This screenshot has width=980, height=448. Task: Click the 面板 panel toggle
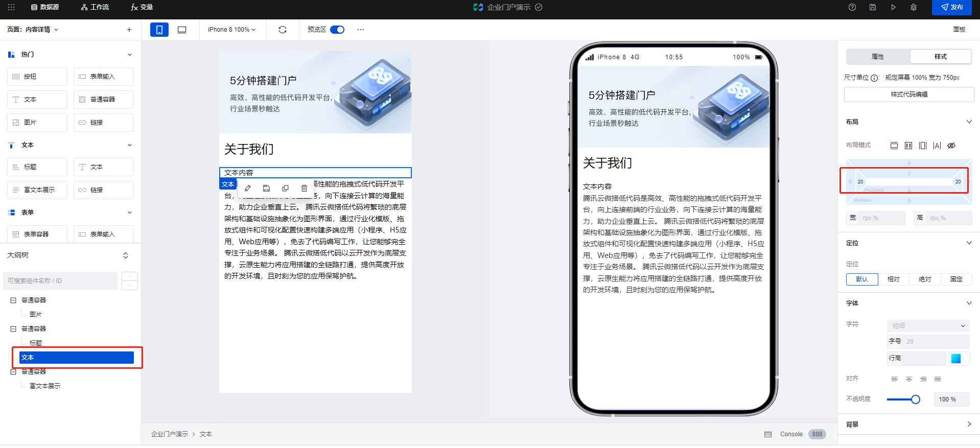click(x=959, y=30)
